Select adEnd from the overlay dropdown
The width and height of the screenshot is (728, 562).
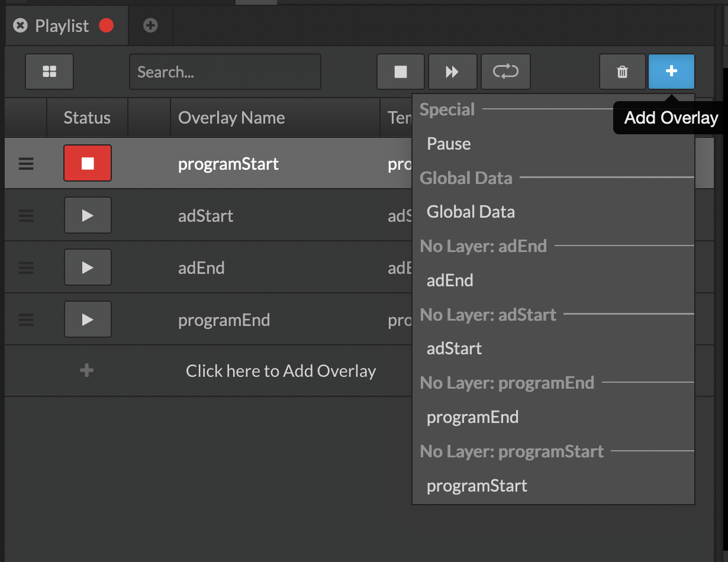pos(450,280)
